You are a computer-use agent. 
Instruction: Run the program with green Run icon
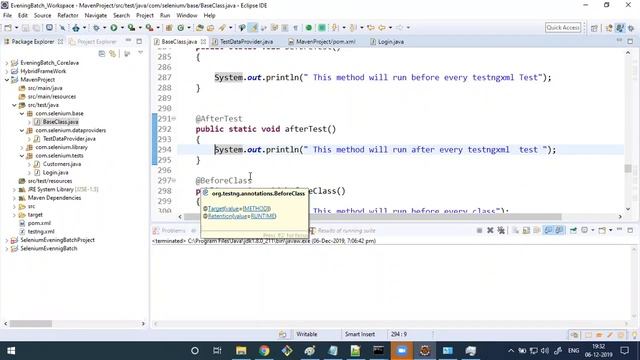pyautogui.click(x=114, y=28)
